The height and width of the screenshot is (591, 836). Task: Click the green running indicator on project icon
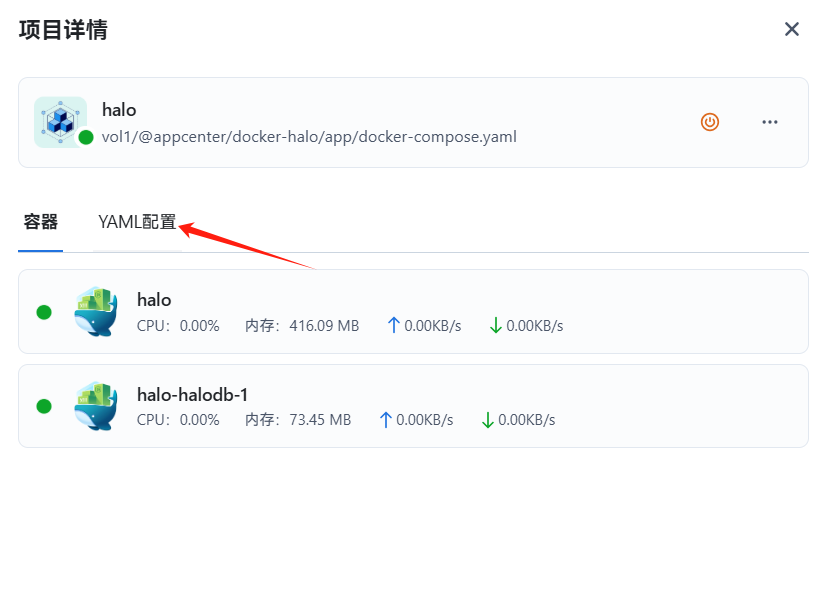click(86, 138)
